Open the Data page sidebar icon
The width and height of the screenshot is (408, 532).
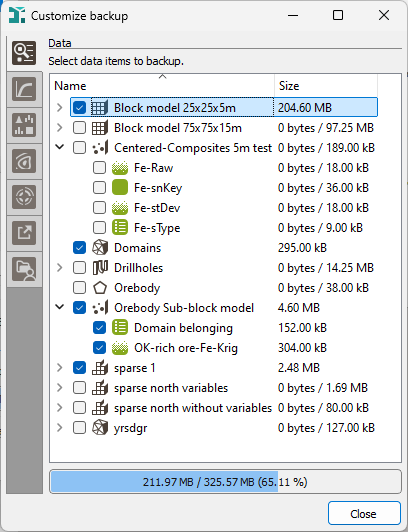[24, 53]
